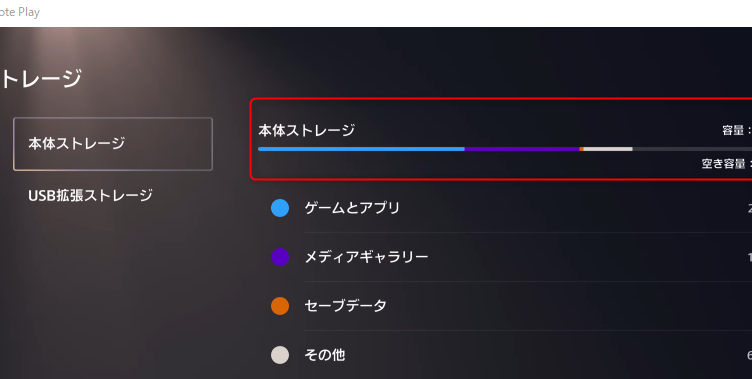Click the unused gray part of storage bar
This screenshot has height=379, width=752.
(692, 149)
